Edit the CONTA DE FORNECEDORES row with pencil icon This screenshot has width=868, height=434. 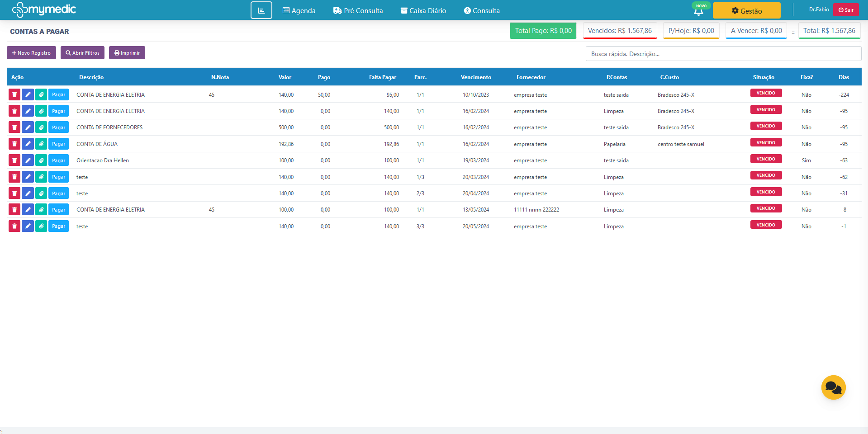click(28, 127)
